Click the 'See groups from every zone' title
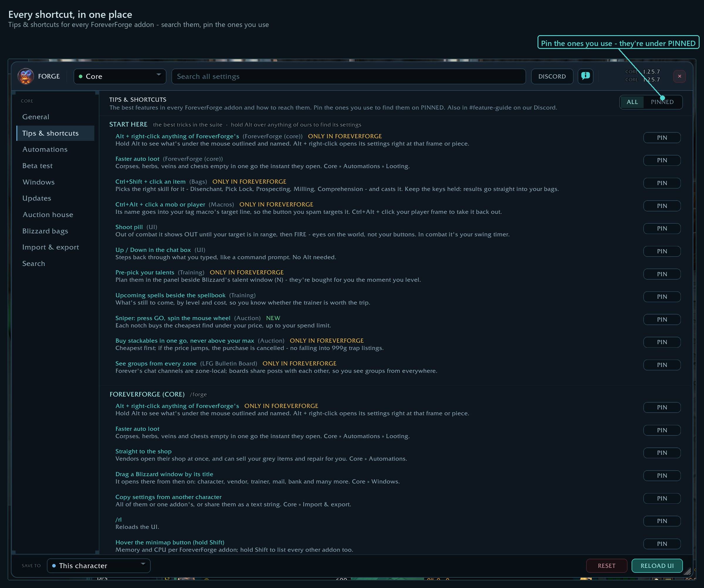This screenshot has width=704, height=588. tap(156, 363)
